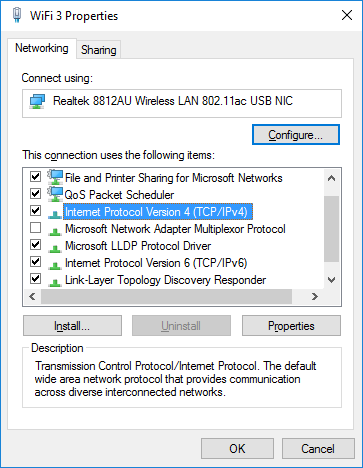Select the Networking tab

pyautogui.click(x=42, y=48)
